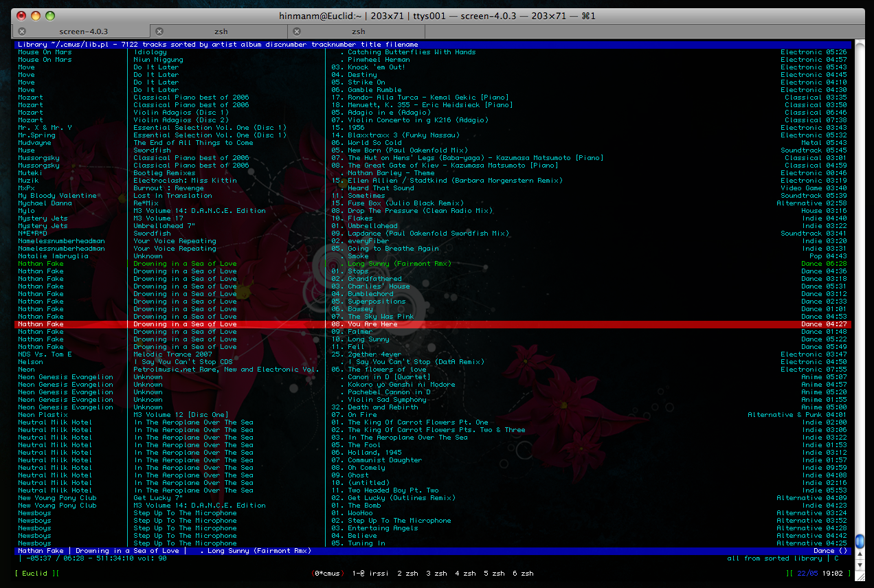The height and width of the screenshot is (588, 874).
Task: Select the 0*cmus screen window
Action: [x=328, y=573]
